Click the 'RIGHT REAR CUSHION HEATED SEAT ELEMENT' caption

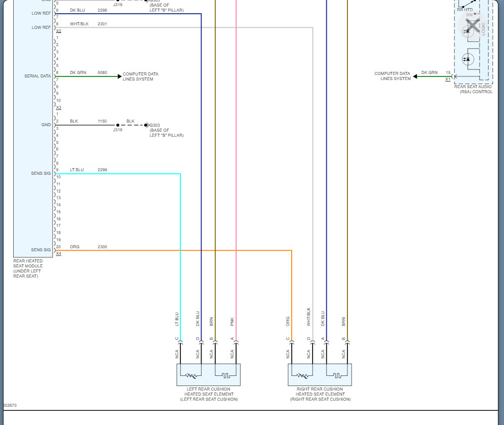(x=320, y=394)
